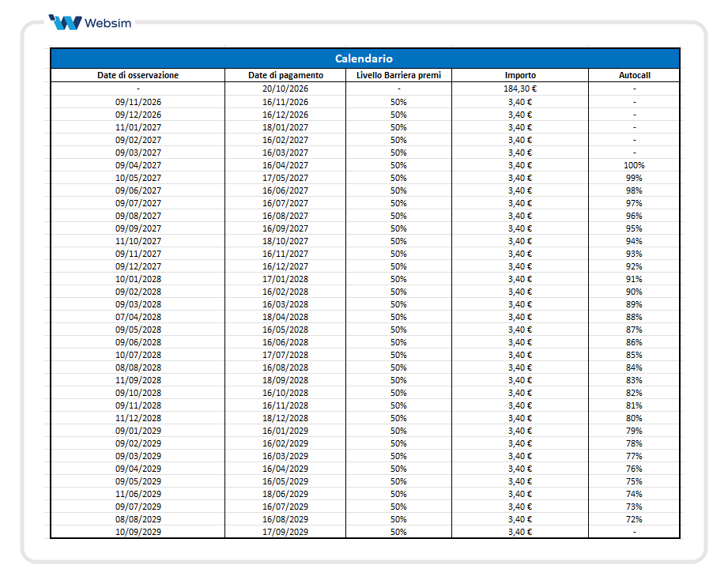Click payment date 16/02/2027

(285, 140)
